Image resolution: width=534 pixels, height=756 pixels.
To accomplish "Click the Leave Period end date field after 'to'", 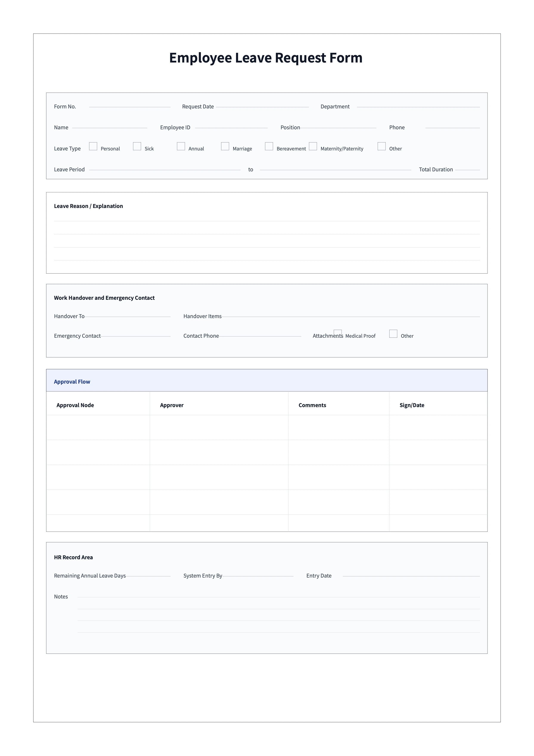I will coord(335,170).
